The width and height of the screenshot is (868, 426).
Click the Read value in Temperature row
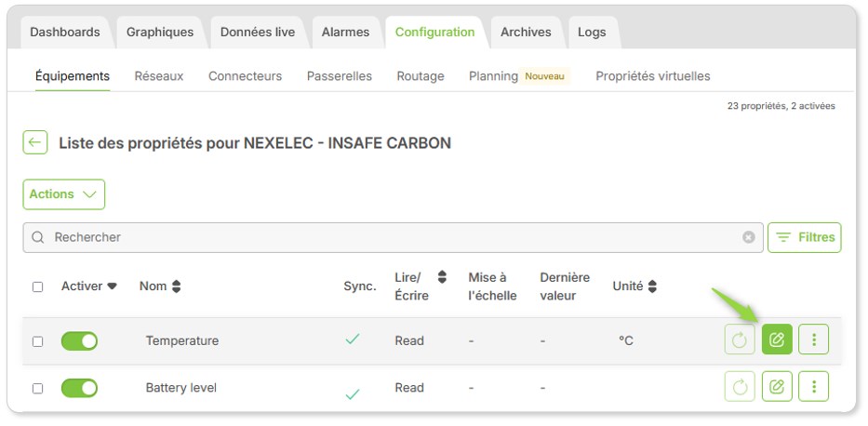409,340
